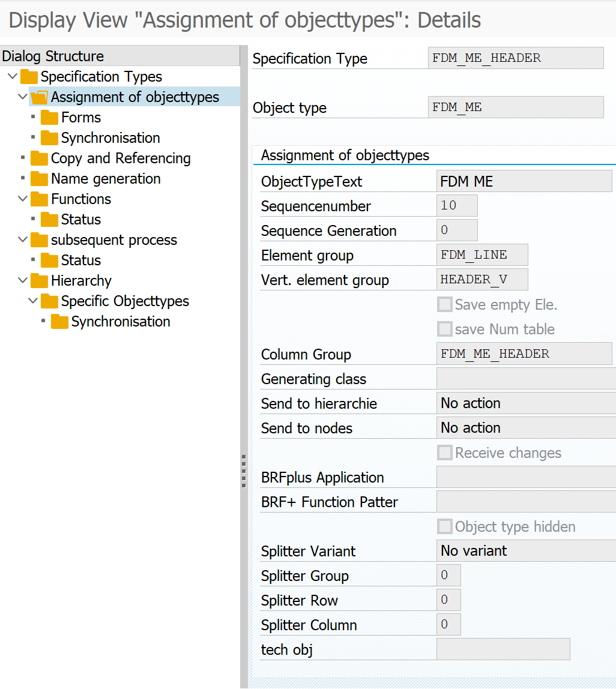Click the vertical splitter handle between panes
Viewport: 616px width, 689px height.
[244, 471]
